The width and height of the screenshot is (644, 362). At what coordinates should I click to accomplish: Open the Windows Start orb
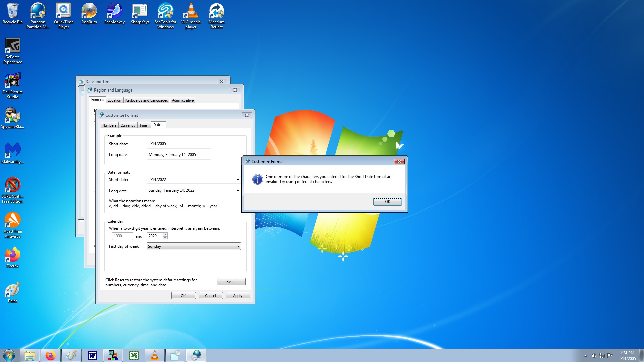(9, 355)
